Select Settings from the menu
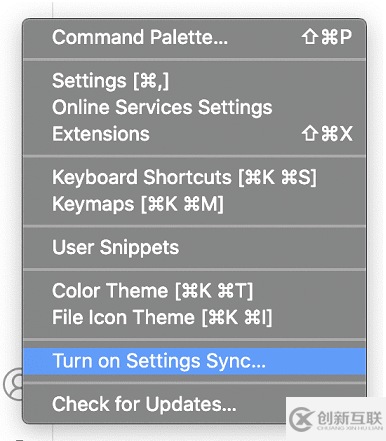This screenshot has height=441, width=386. 195,81
